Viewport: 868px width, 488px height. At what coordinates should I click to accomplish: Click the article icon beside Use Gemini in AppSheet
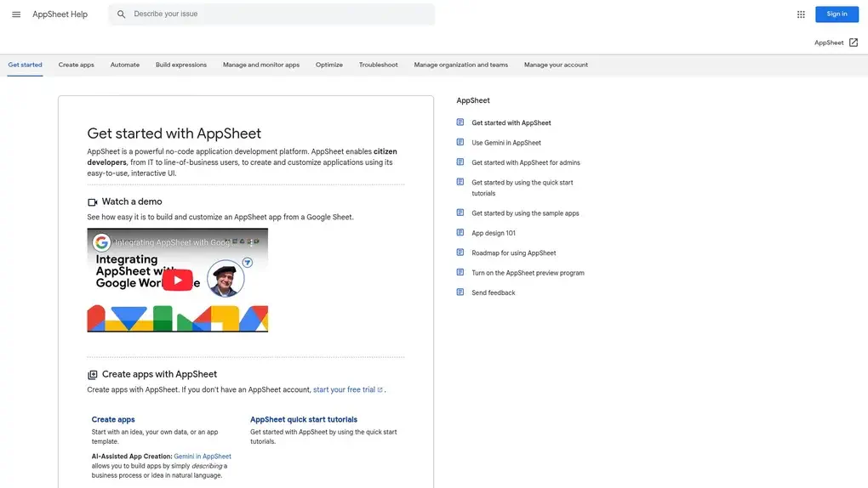(x=460, y=142)
